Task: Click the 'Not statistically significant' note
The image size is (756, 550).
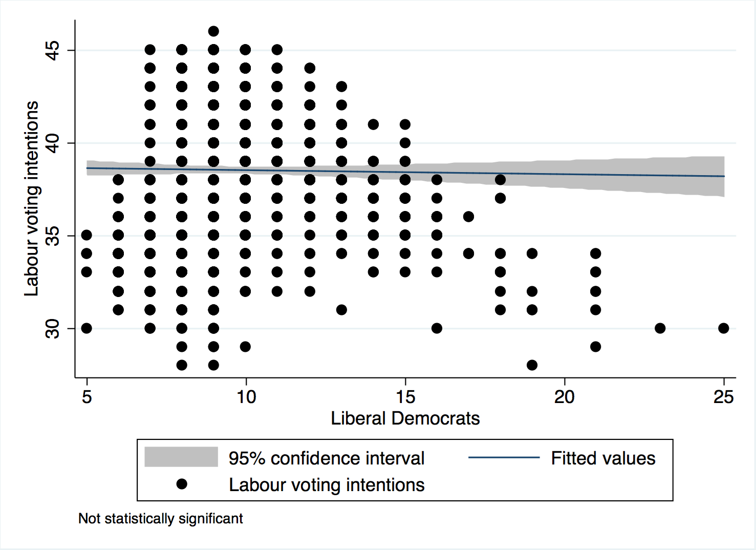Action: (160, 519)
